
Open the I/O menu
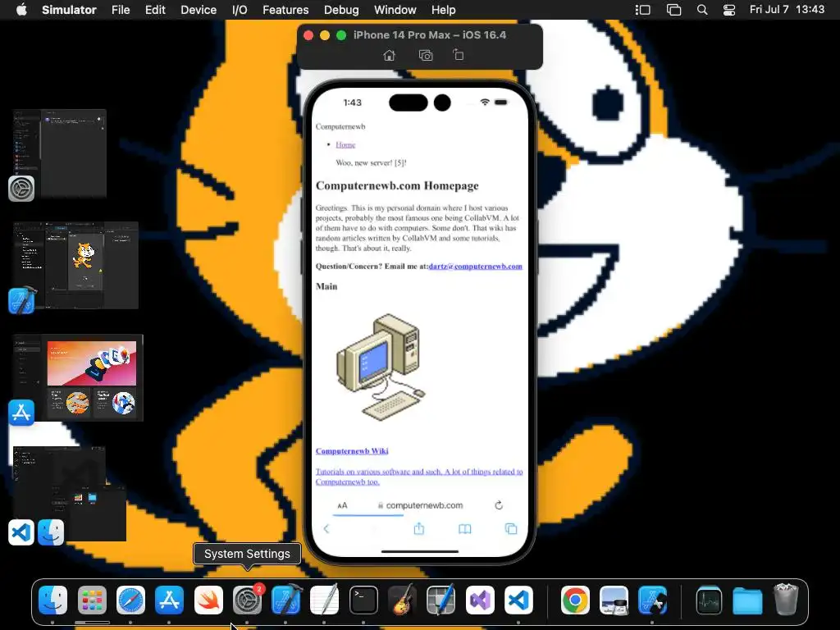pyautogui.click(x=240, y=10)
